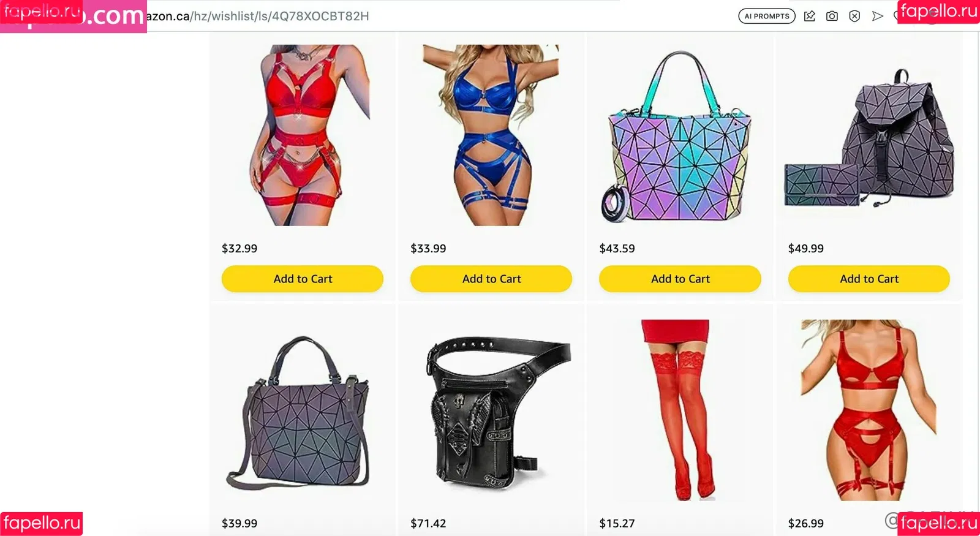Click the pinboard edit icon in address bar

809,17
